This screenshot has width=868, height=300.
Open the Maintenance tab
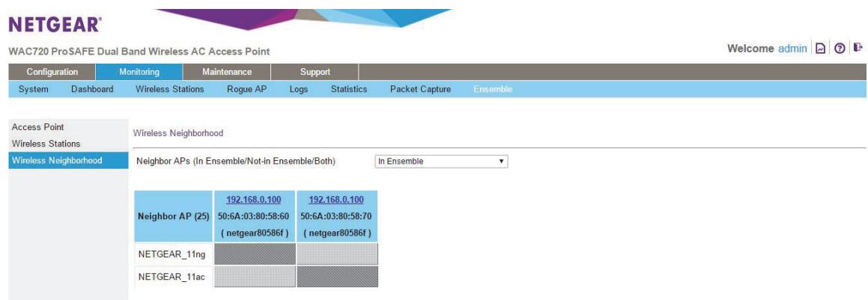coord(227,72)
